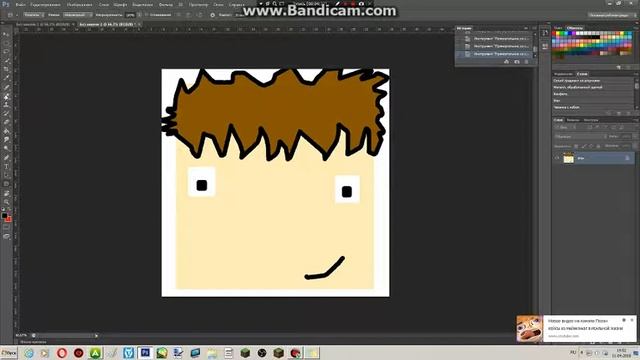Select the Dodge tool
The height and width of the screenshot is (360, 640).
click(6, 149)
